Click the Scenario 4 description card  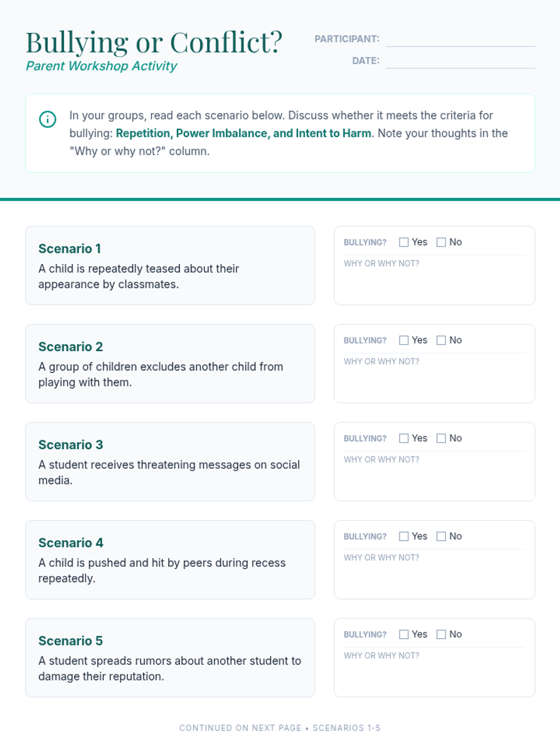170,560
